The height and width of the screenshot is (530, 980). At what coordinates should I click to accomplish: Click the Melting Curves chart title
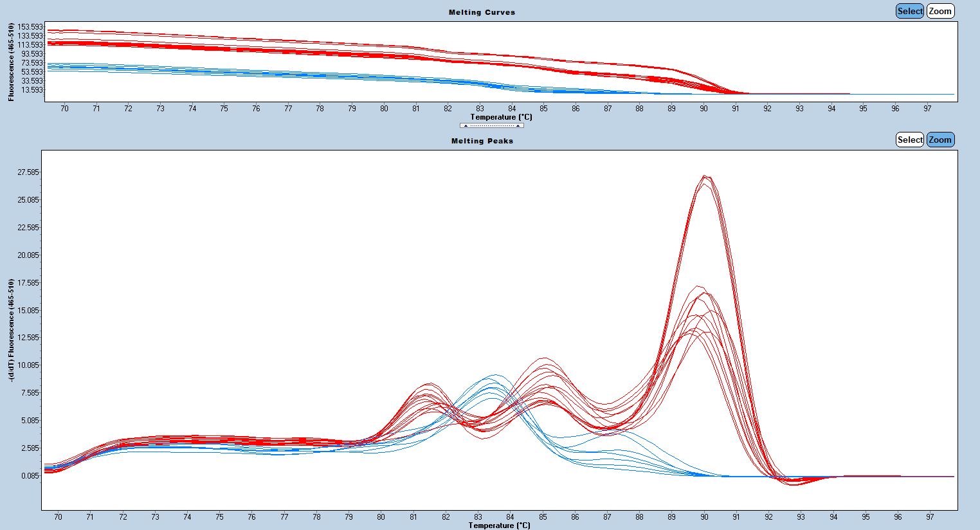(x=482, y=12)
